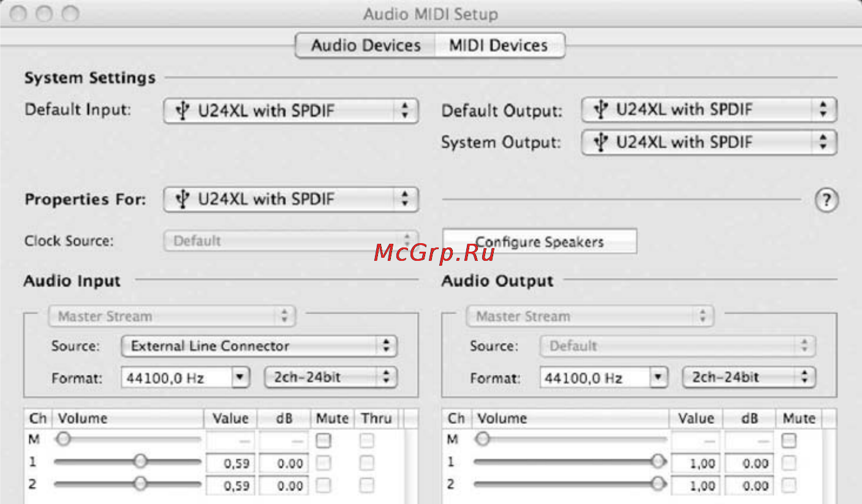Toggle Mute for Audio Output channel 2
Screen dimensions: 862x504
coord(790,485)
